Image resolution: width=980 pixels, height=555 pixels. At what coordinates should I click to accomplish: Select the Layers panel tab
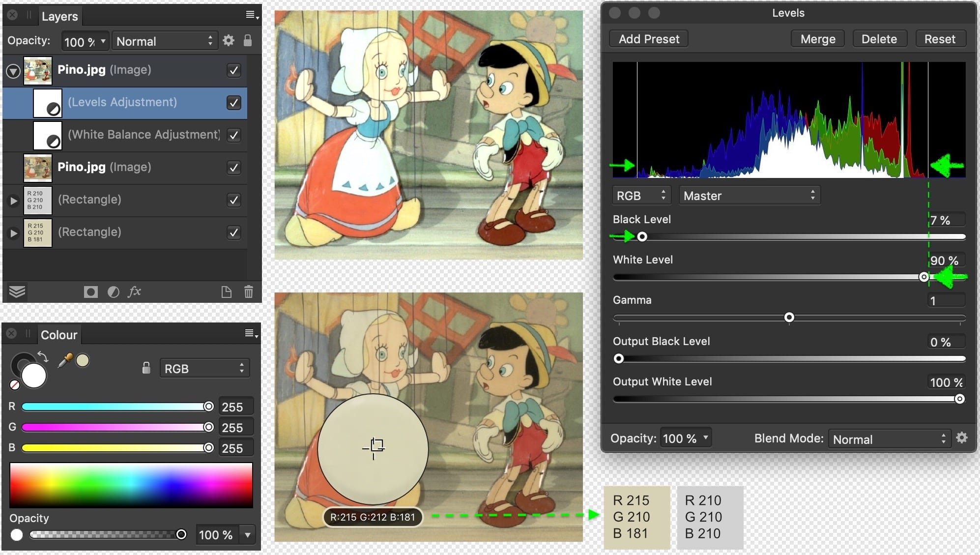pyautogui.click(x=59, y=16)
